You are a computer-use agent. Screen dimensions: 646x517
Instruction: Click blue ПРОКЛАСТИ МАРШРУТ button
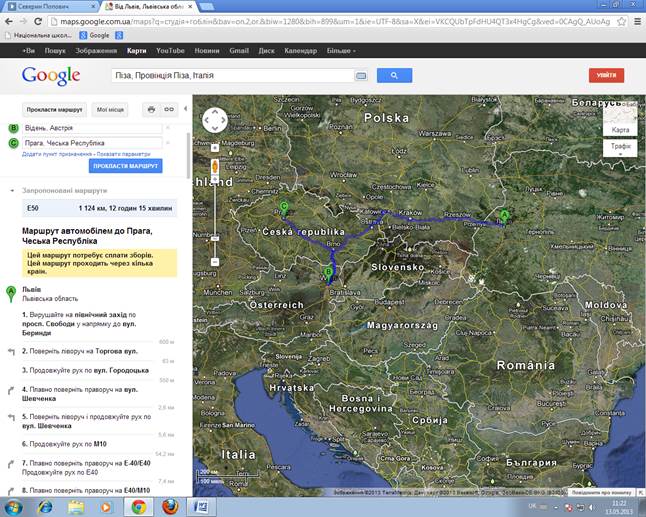(x=126, y=166)
